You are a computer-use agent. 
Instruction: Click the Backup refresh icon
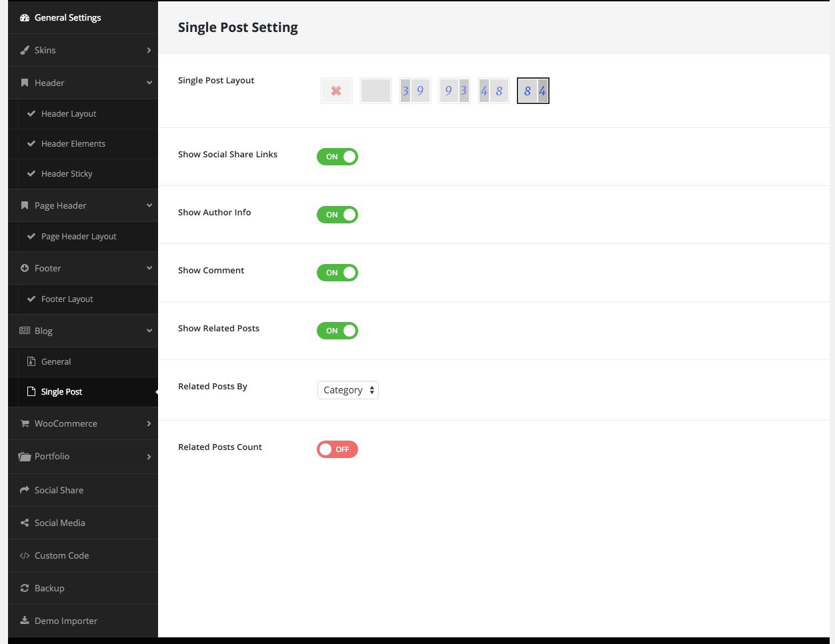pyautogui.click(x=25, y=589)
